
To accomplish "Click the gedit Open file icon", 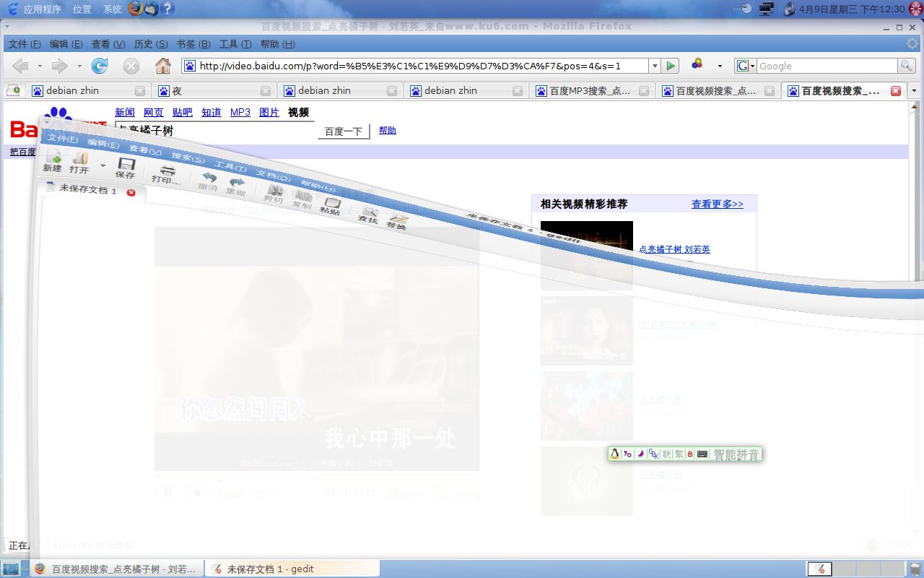I will (x=79, y=159).
